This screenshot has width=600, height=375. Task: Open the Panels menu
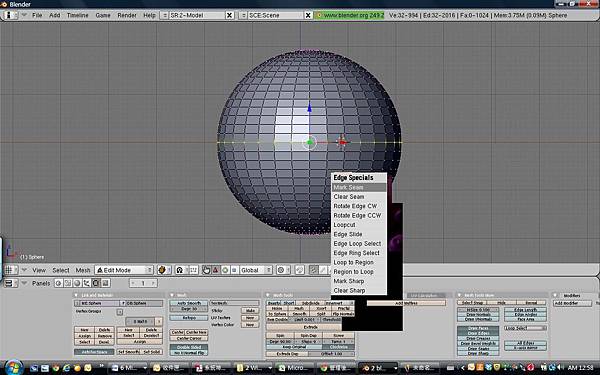click(x=41, y=283)
